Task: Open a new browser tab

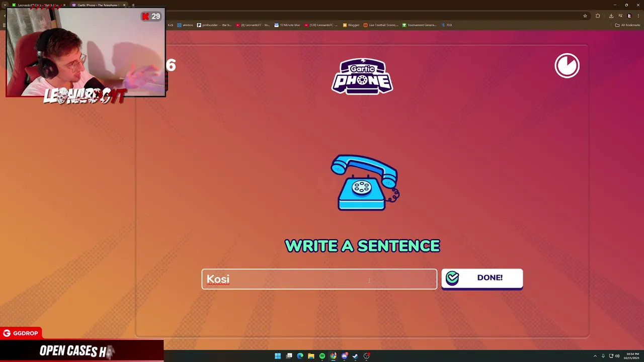Action: pyautogui.click(x=133, y=5)
